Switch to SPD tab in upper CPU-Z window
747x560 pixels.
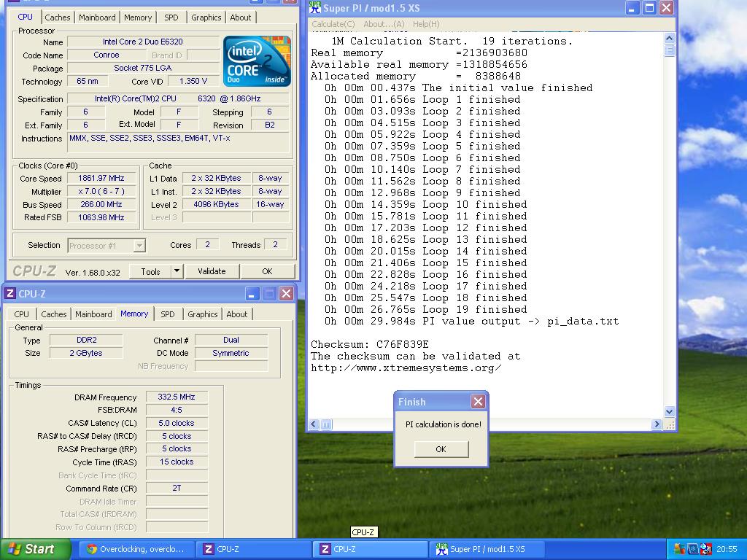pos(171,17)
